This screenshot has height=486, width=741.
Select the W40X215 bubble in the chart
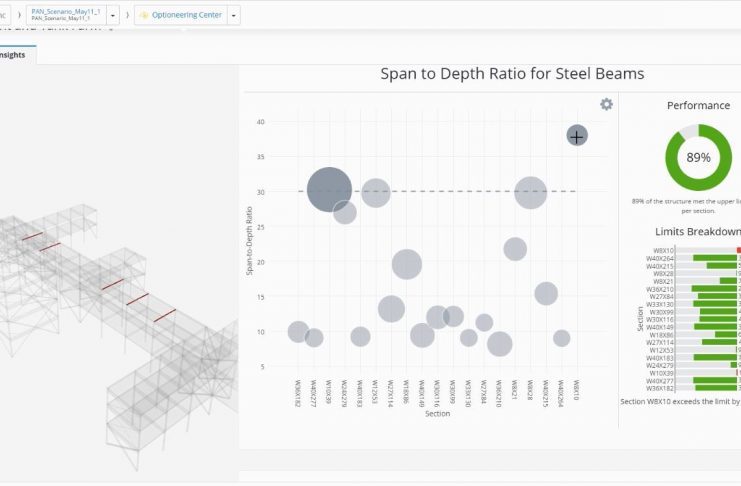pos(546,293)
